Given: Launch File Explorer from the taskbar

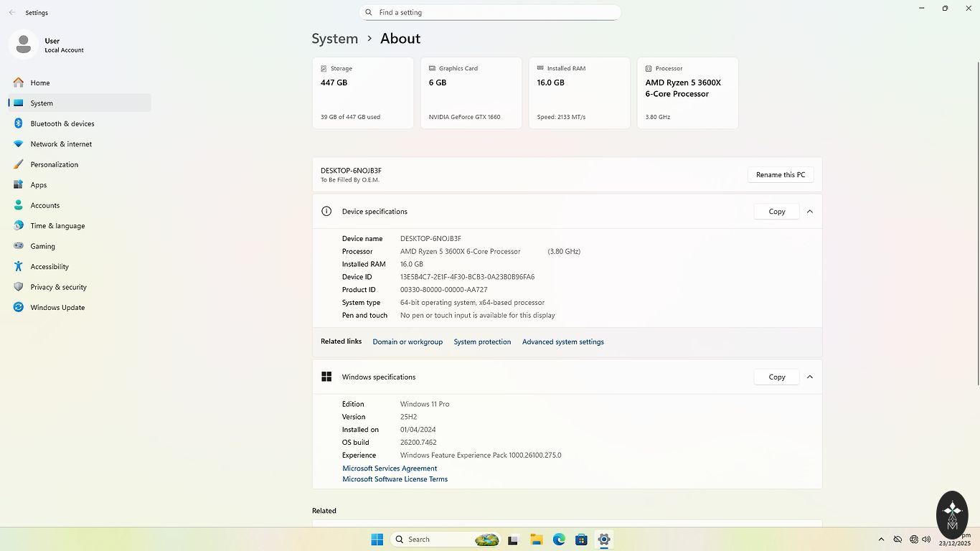Looking at the screenshot, I should 536,540.
